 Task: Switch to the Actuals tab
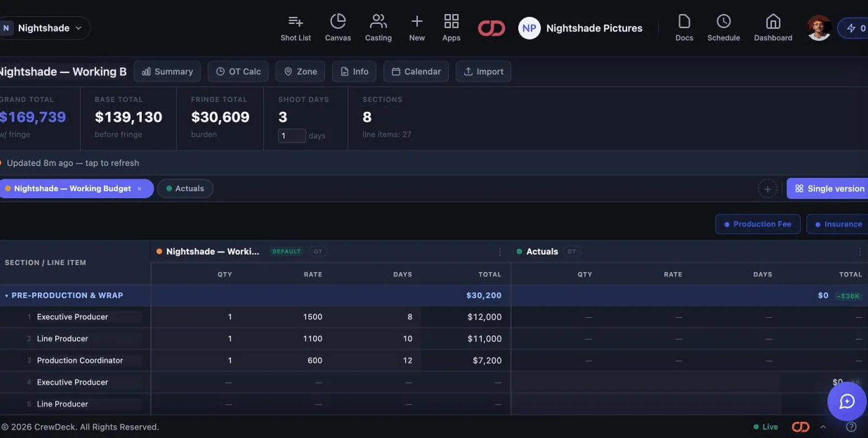pyautogui.click(x=185, y=189)
